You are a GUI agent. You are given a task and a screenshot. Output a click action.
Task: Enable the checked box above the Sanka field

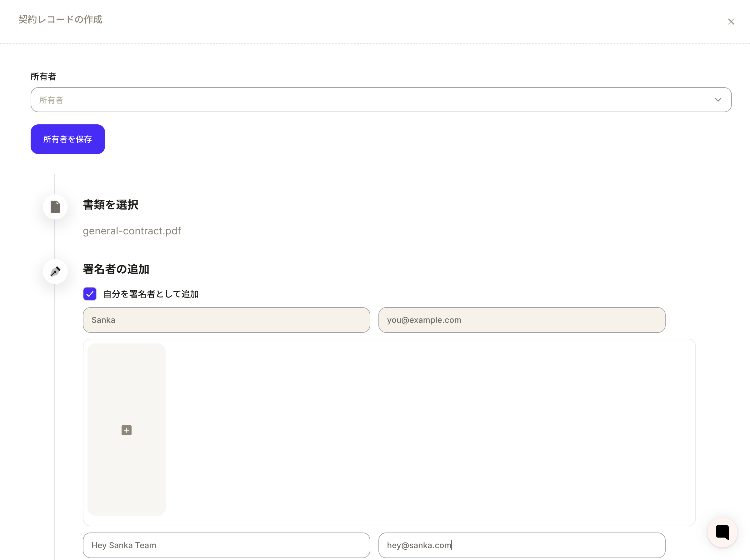click(x=89, y=293)
